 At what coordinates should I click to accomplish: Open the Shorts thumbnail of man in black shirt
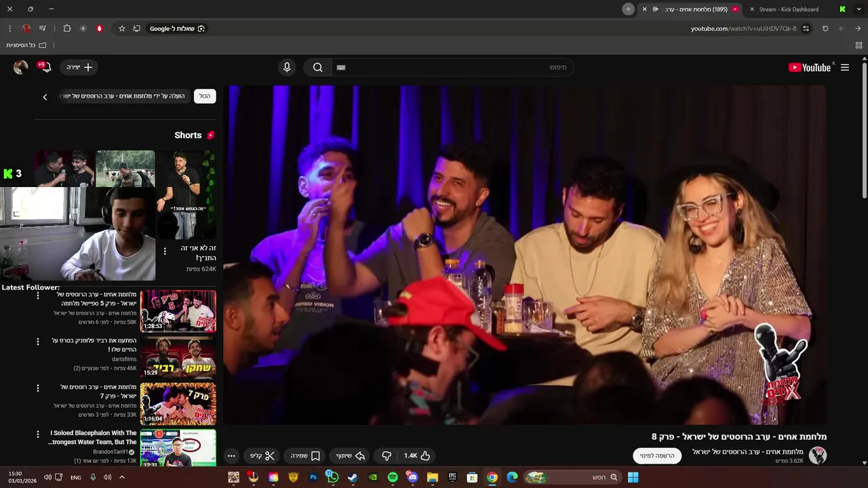click(x=186, y=195)
